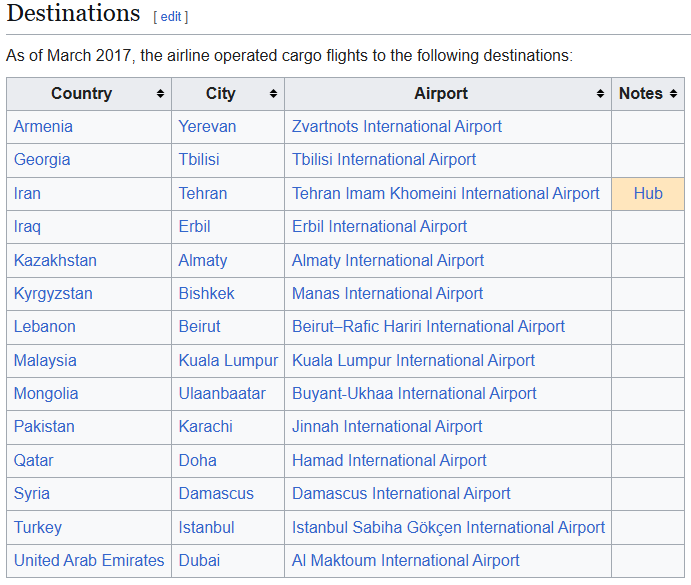The height and width of the screenshot is (585, 691).
Task: Click the Hub note link
Action: pos(648,194)
